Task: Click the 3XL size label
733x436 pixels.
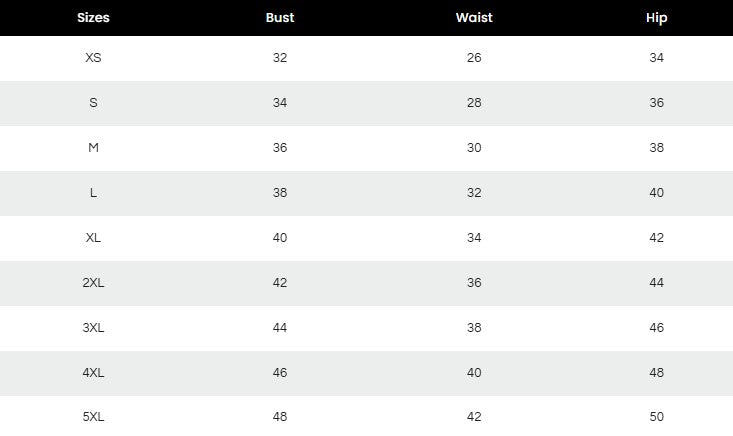Action: (x=93, y=328)
